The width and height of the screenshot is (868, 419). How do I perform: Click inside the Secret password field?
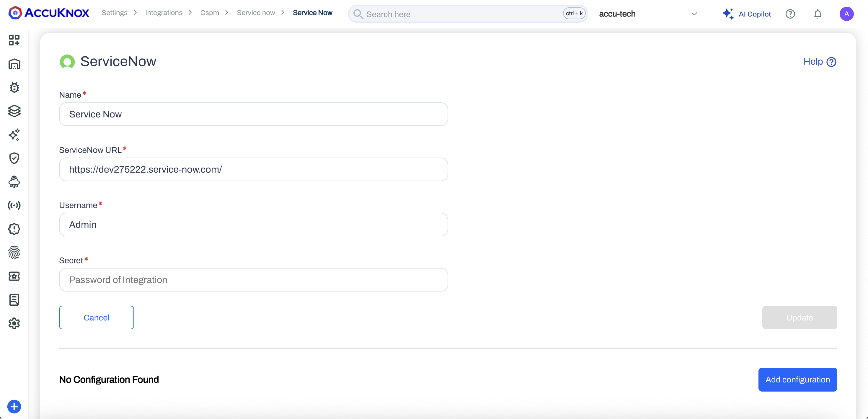pos(253,279)
